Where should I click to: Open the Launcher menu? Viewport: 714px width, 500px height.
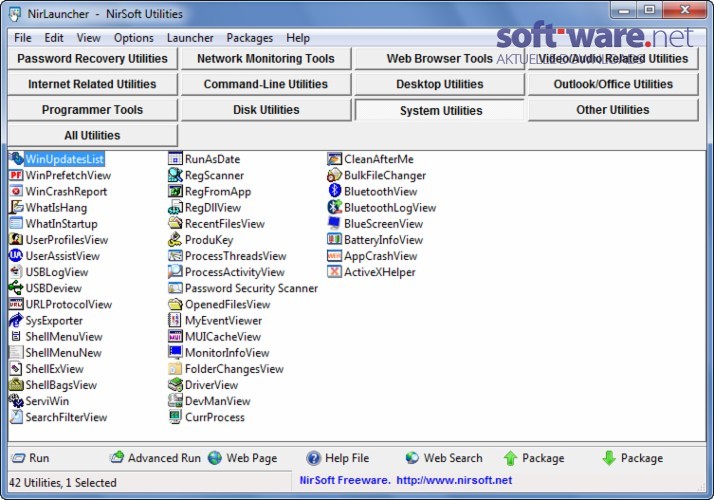[x=190, y=38]
